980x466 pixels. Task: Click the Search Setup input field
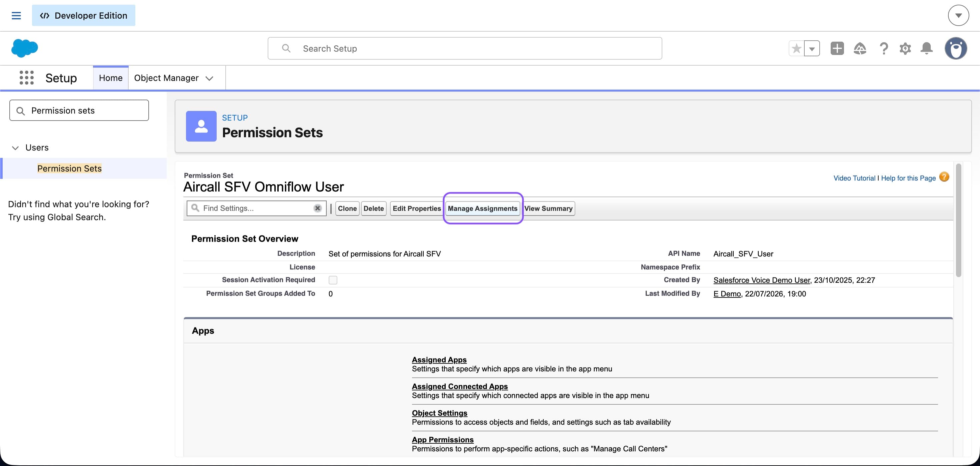click(x=465, y=48)
